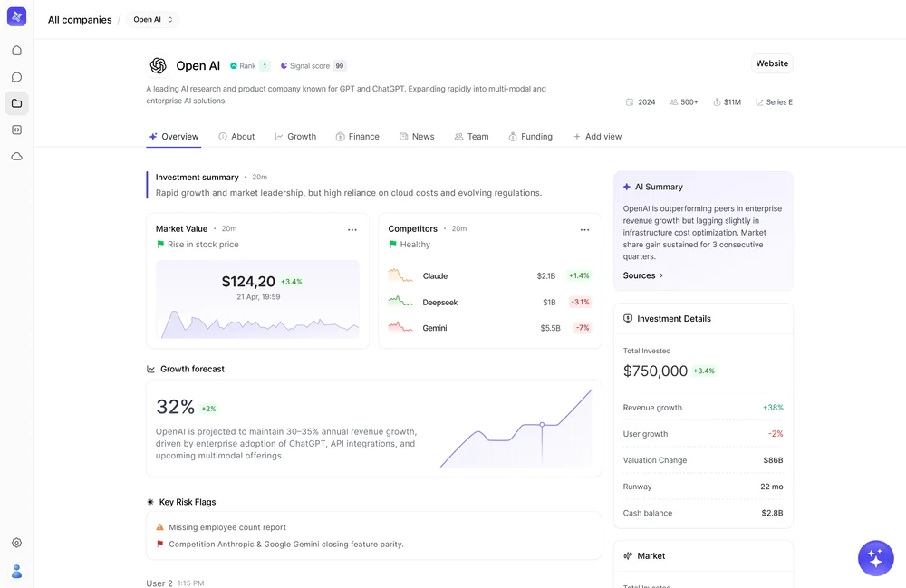Open the chat bubble icon in the sidebar
Screen dimensions: 906x588
pyautogui.click(x=16, y=77)
